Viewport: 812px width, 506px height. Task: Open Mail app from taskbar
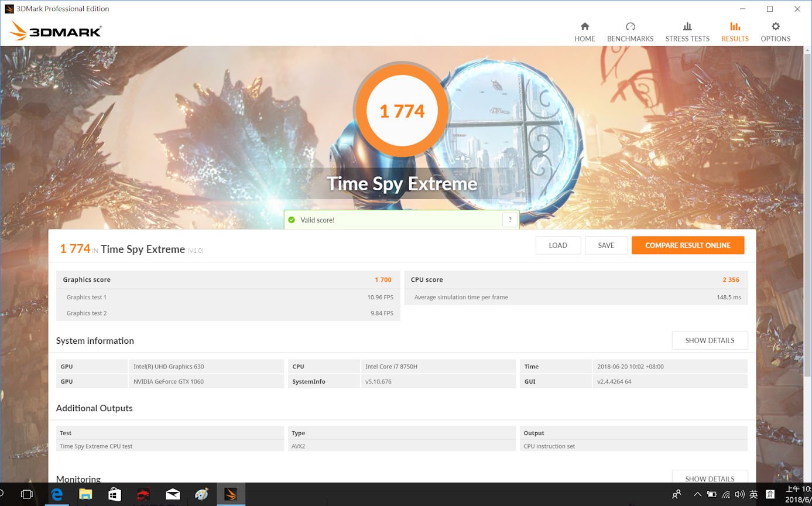coord(173,494)
